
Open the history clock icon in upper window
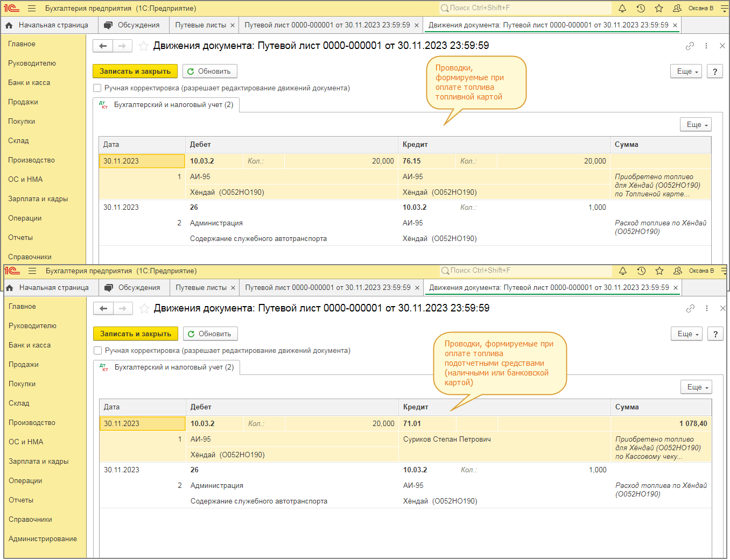pyautogui.click(x=641, y=8)
